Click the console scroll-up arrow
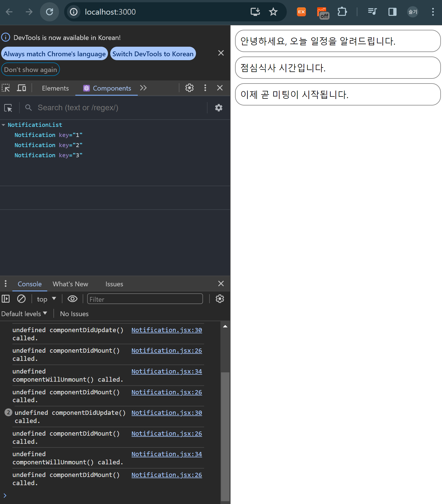Image resolution: width=442 pixels, height=504 pixels. (225, 326)
